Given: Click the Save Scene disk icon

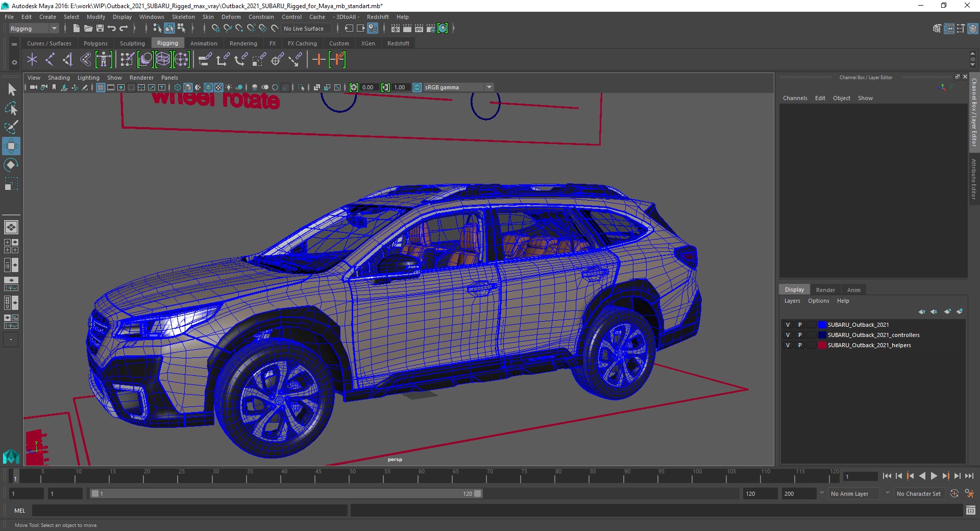Looking at the screenshot, I should pos(100,29).
